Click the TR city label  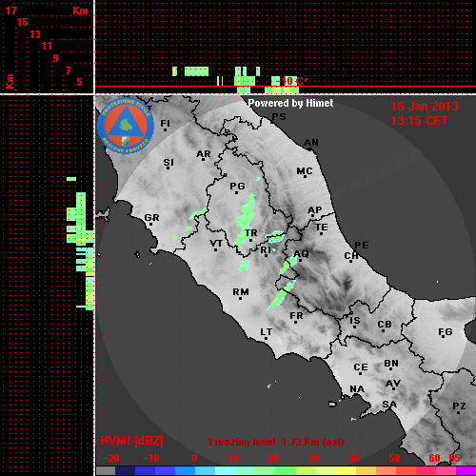click(x=251, y=233)
